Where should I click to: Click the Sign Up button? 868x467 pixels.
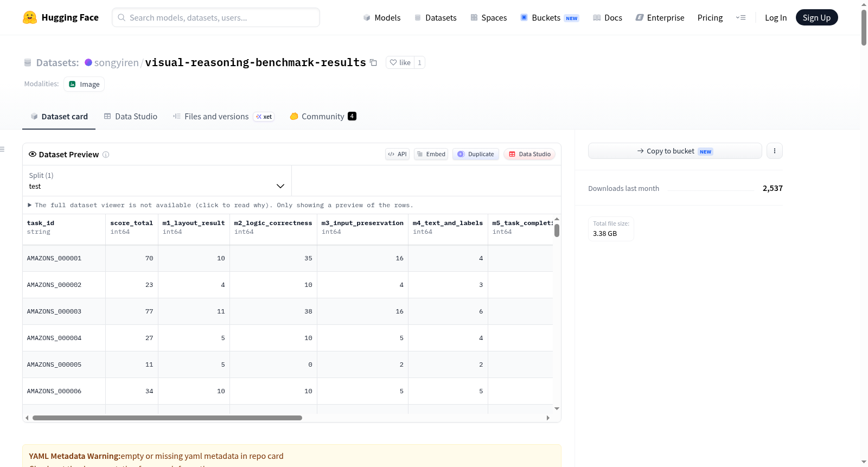[x=816, y=17]
